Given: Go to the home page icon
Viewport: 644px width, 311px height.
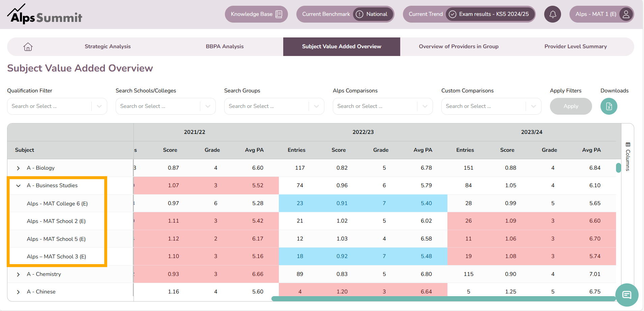Looking at the screenshot, I should 28,47.
